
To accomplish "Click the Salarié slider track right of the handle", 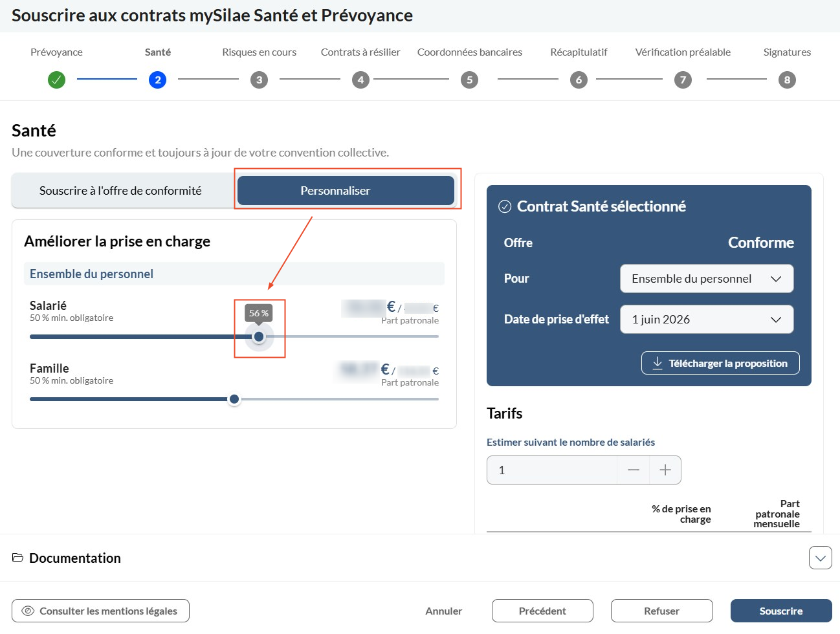I will (x=353, y=336).
